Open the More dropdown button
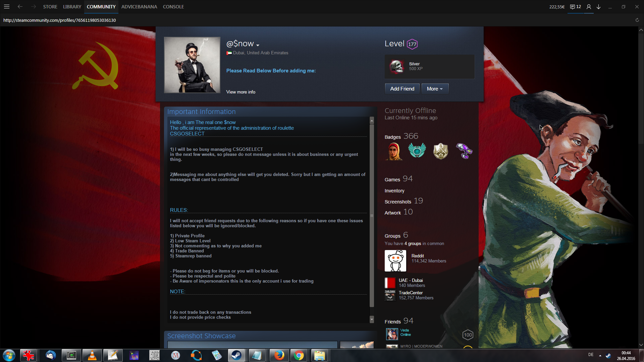Viewport: 644px width, 362px height. click(x=435, y=89)
